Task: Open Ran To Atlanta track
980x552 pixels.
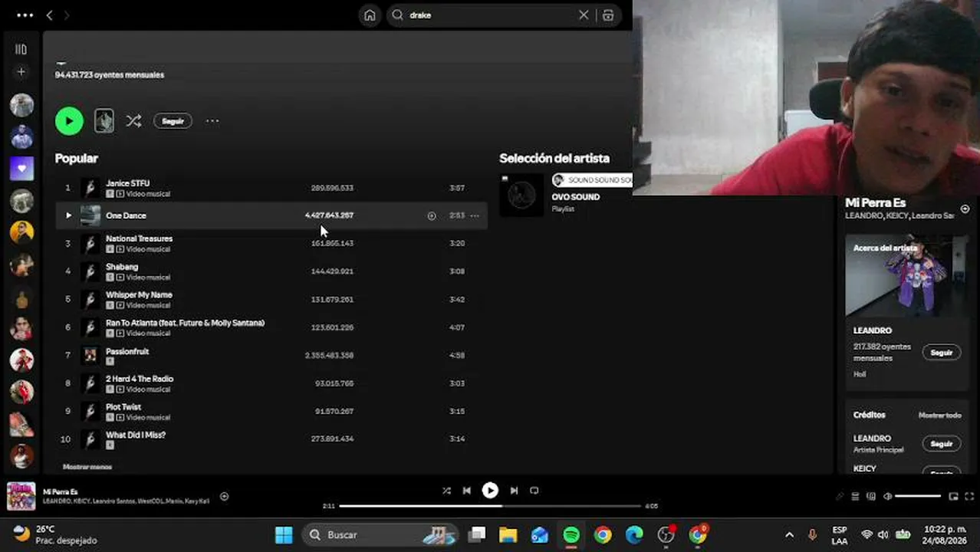Action: pos(185,323)
